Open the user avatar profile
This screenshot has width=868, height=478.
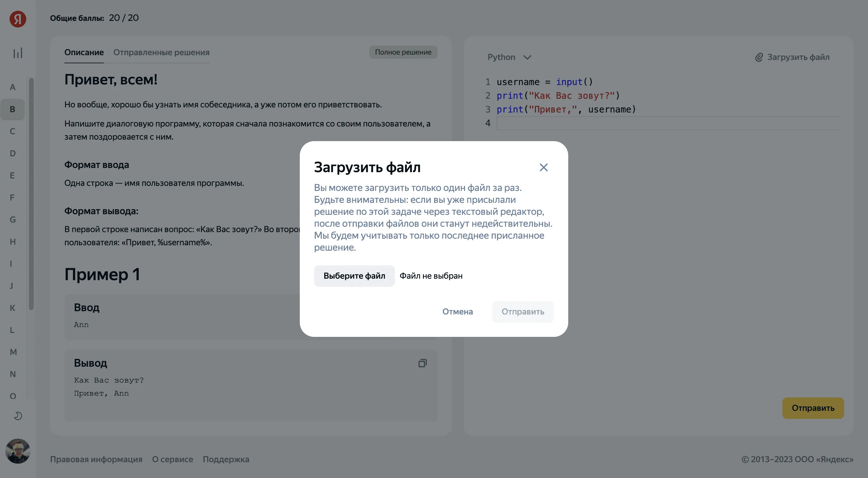point(18,451)
